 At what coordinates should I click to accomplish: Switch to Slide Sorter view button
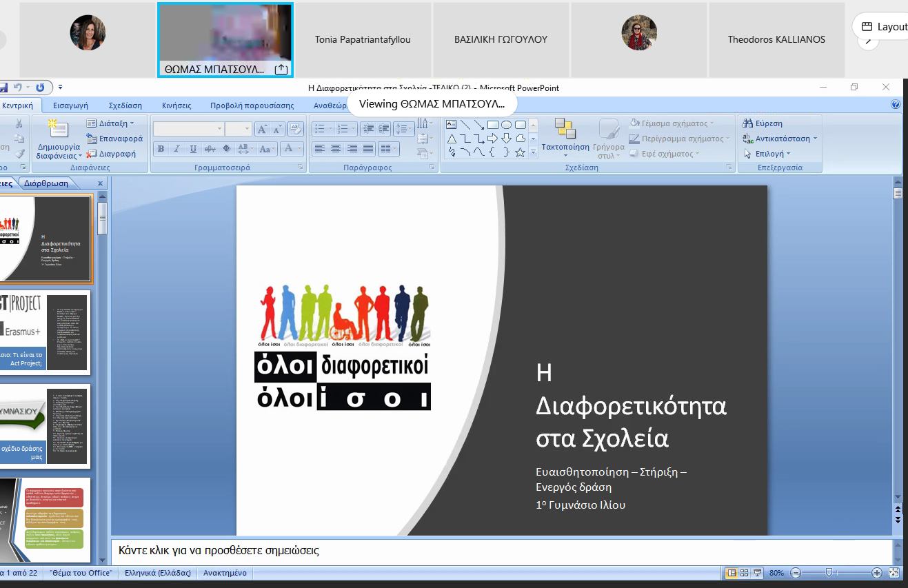(x=745, y=573)
